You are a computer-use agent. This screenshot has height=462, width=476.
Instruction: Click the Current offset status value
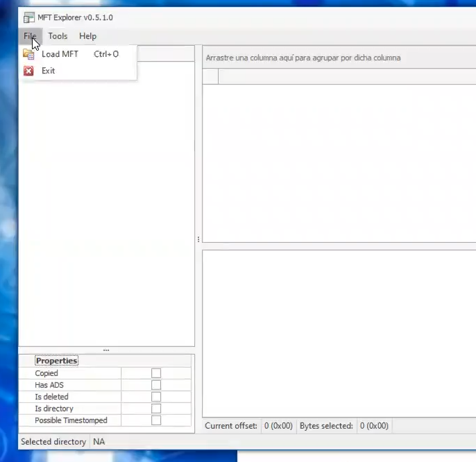coord(278,426)
